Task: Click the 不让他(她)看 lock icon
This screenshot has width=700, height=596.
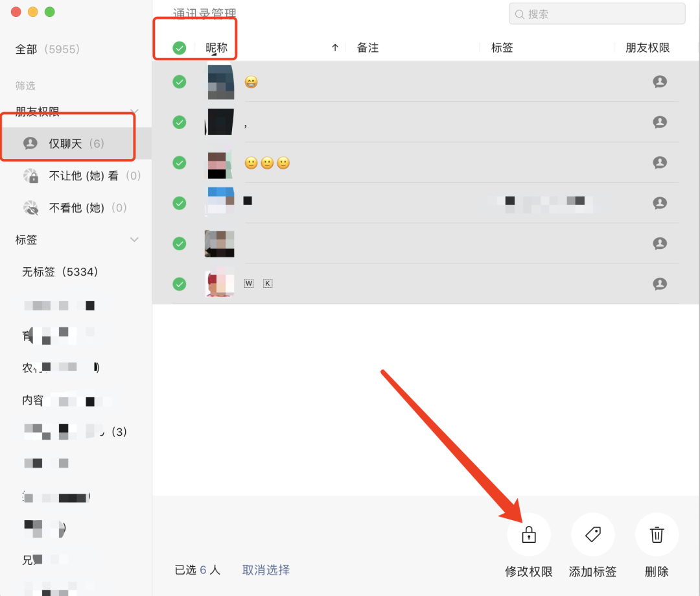Action: 31,176
